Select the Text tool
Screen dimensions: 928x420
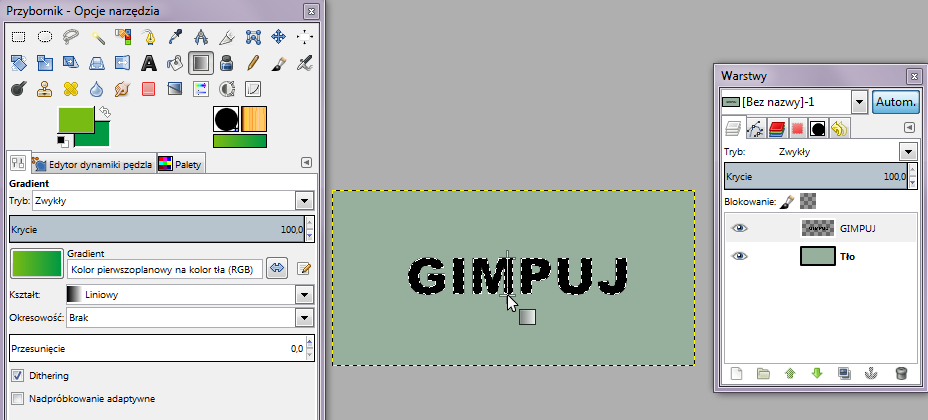pyautogui.click(x=148, y=63)
